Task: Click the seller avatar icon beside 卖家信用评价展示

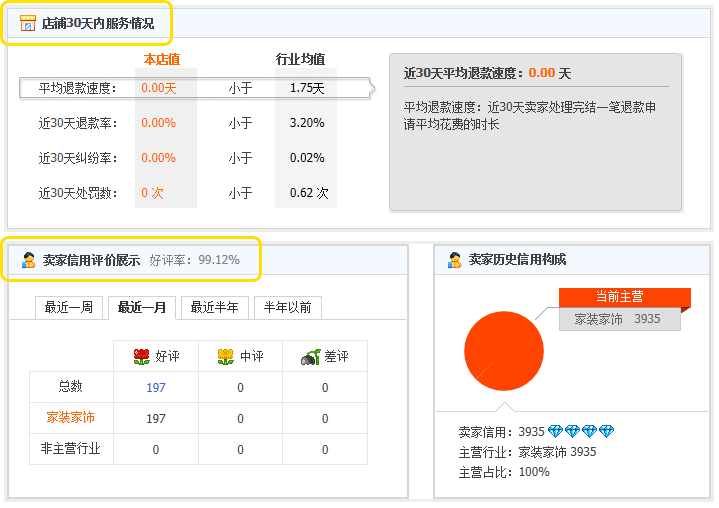Action: click(28, 260)
